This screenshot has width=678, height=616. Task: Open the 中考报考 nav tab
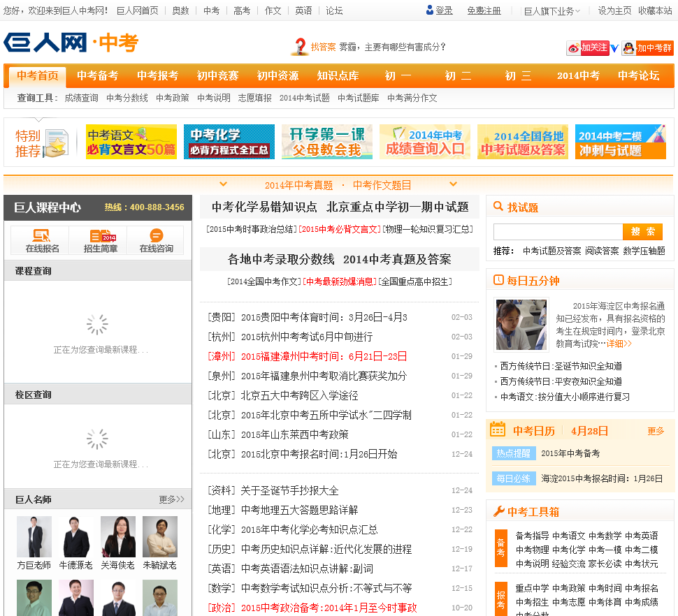[158, 76]
